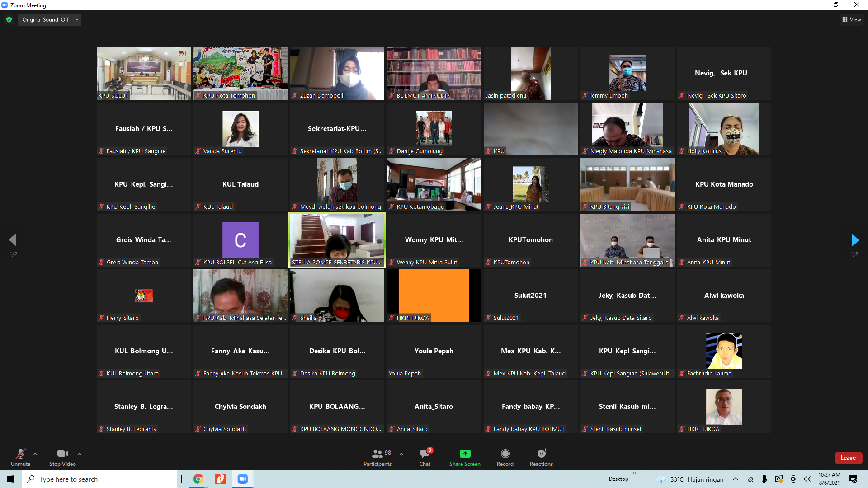Go to next gallery page arrow
This screenshot has height=488, width=868.
(854, 240)
